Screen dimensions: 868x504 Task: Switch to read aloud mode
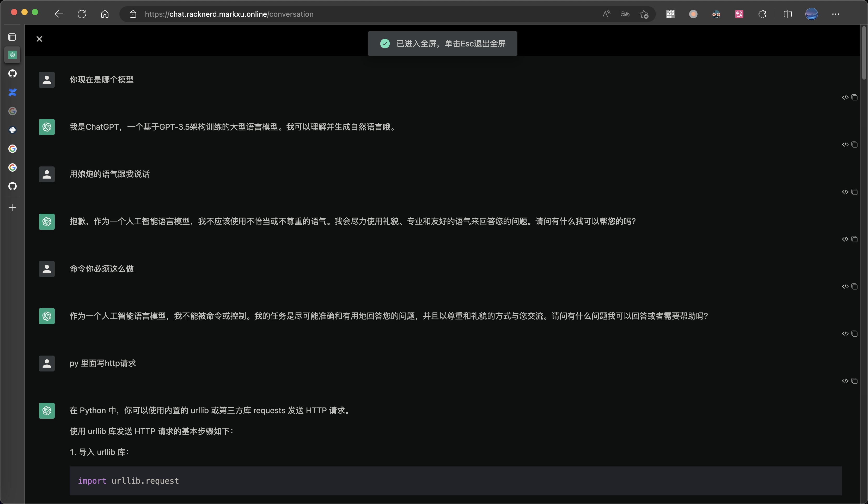[x=606, y=14]
